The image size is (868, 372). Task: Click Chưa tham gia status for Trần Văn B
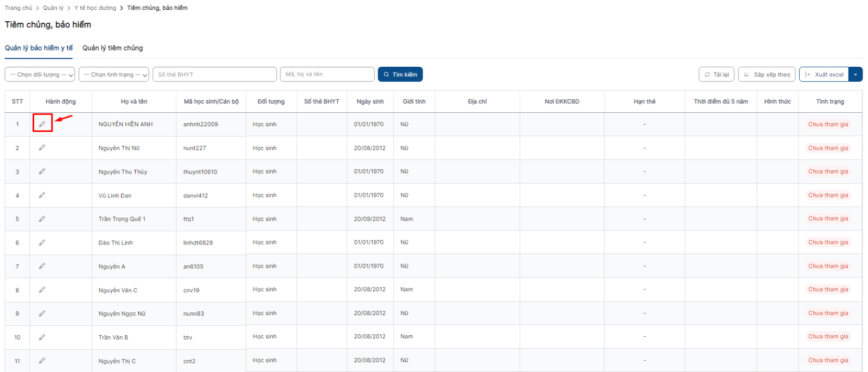click(828, 337)
